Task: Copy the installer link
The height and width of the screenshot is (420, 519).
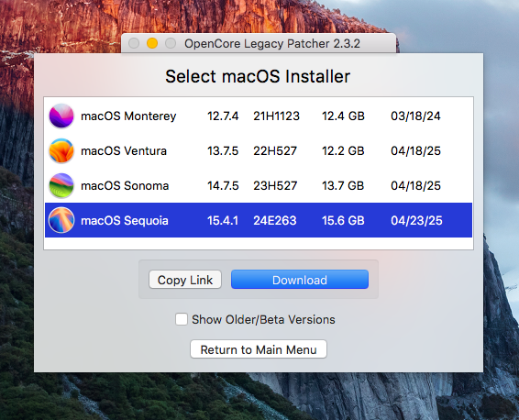Action: (185, 280)
